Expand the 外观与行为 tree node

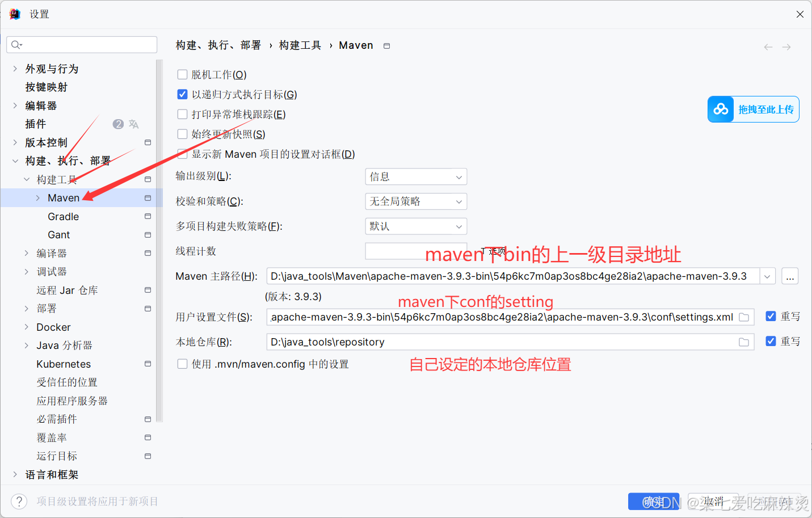(x=15, y=69)
